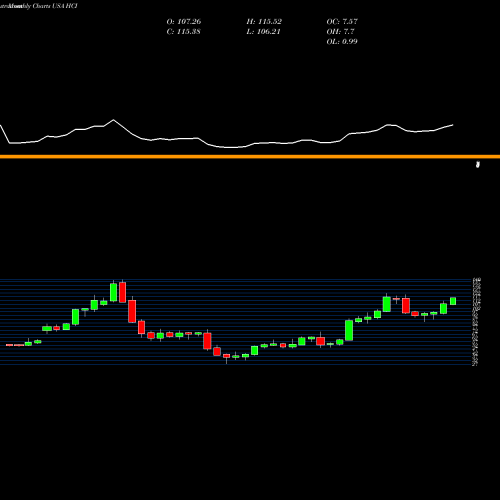Click the last green candle at chart's right end

tap(453, 301)
